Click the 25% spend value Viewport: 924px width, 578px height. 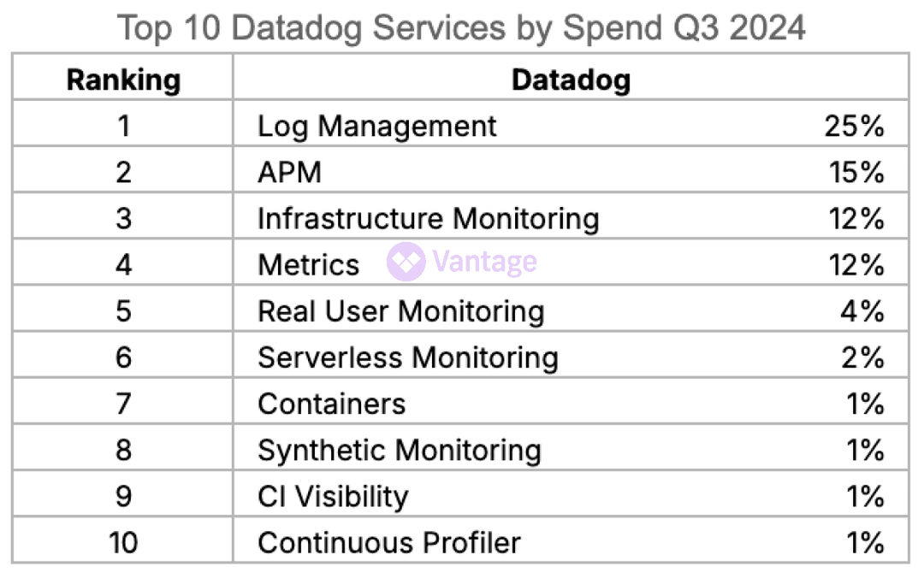coord(854,127)
